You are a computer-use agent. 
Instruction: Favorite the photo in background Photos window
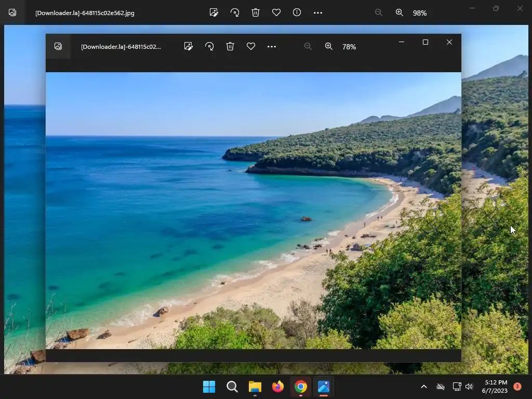click(x=276, y=12)
